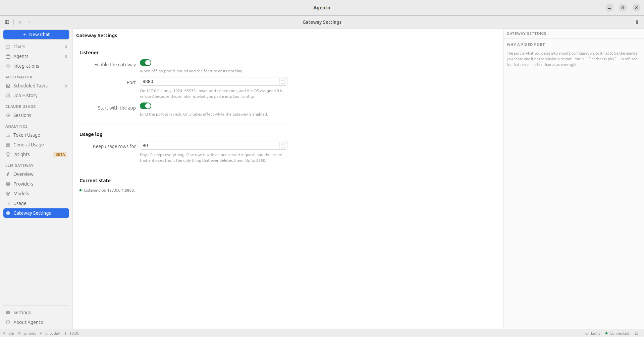Open Job History page
Image resolution: width=644 pixels, height=337 pixels.
coord(36,96)
